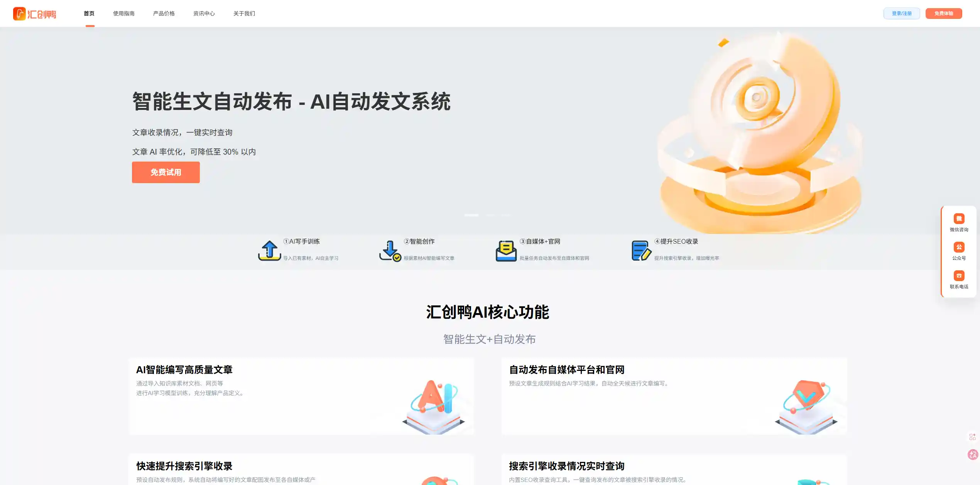
Task: Open 关于我们 menu item
Action: point(244,13)
